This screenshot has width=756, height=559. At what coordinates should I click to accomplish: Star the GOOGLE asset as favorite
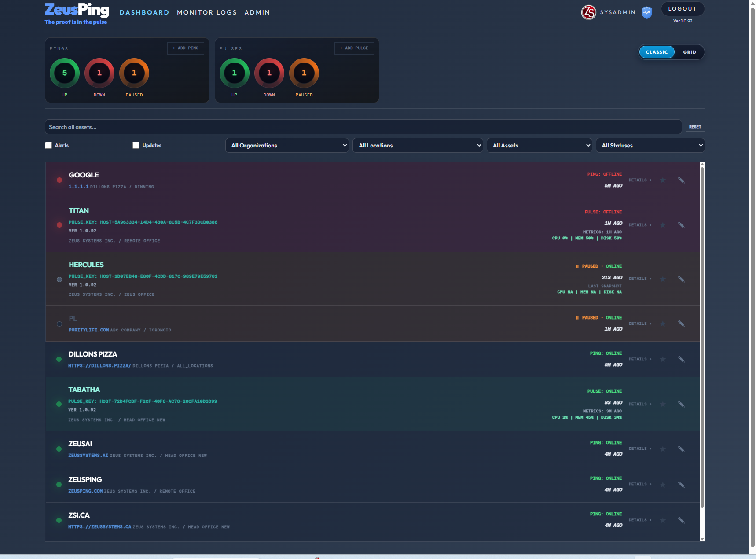pos(663,180)
